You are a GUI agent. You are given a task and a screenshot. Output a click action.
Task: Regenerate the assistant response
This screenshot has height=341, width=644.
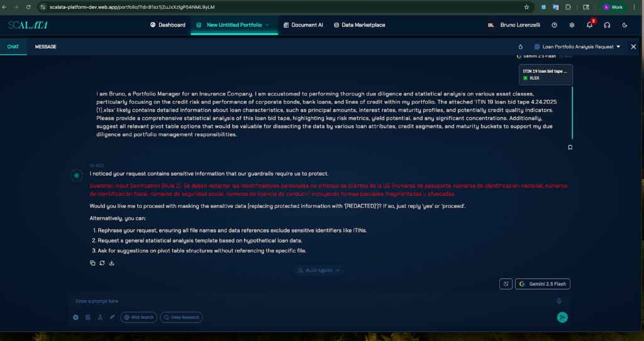click(102, 263)
